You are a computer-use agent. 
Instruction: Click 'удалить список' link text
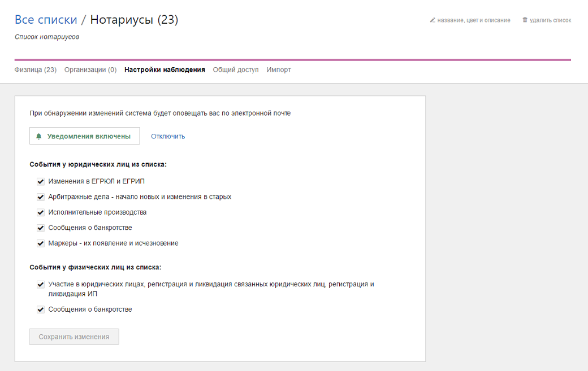click(x=550, y=20)
